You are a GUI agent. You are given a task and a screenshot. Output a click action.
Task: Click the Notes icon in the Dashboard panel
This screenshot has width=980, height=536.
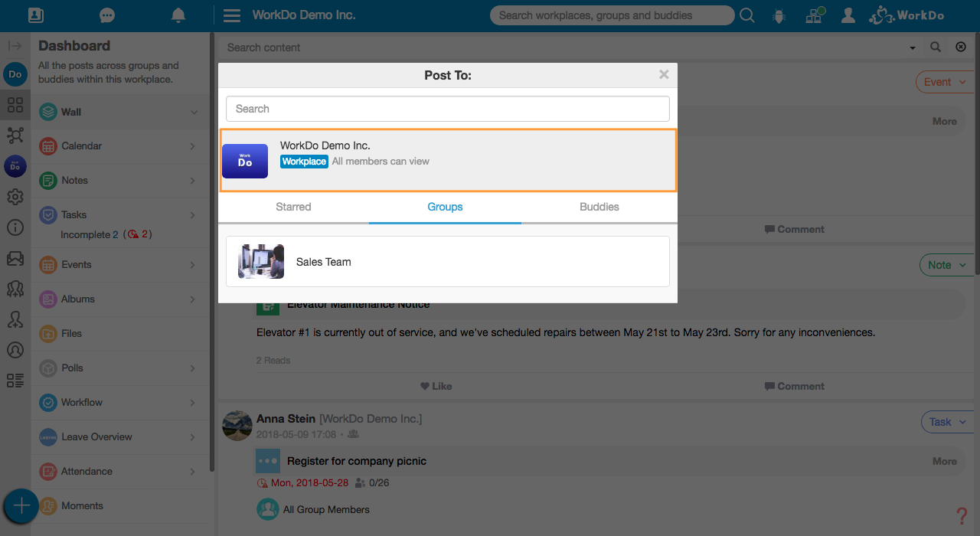(x=48, y=181)
